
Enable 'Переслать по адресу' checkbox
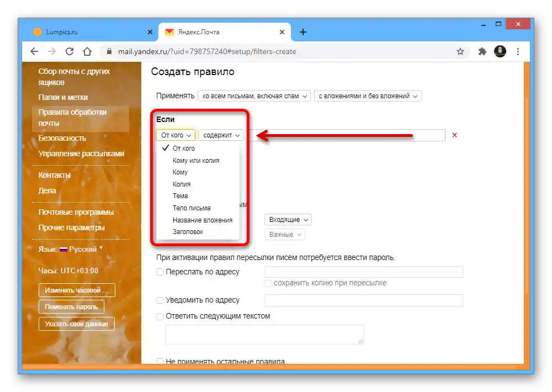(160, 272)
